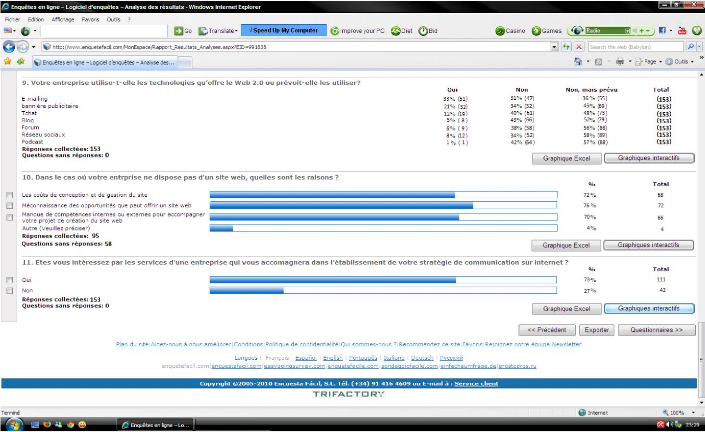Check 'Manque de compétences internes' checkbox
This screenshot has width=705, height=432.
pyautogui.click(x=9, y=218)
